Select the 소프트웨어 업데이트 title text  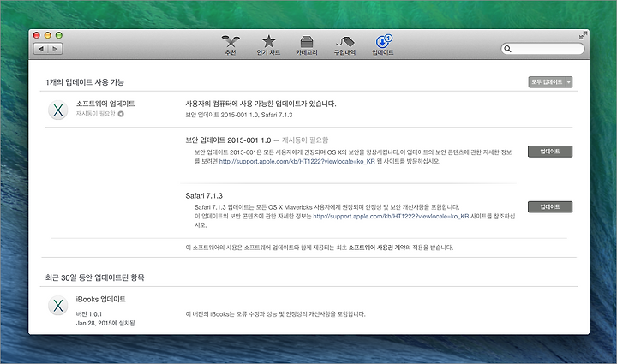click(x=105, y=104)
